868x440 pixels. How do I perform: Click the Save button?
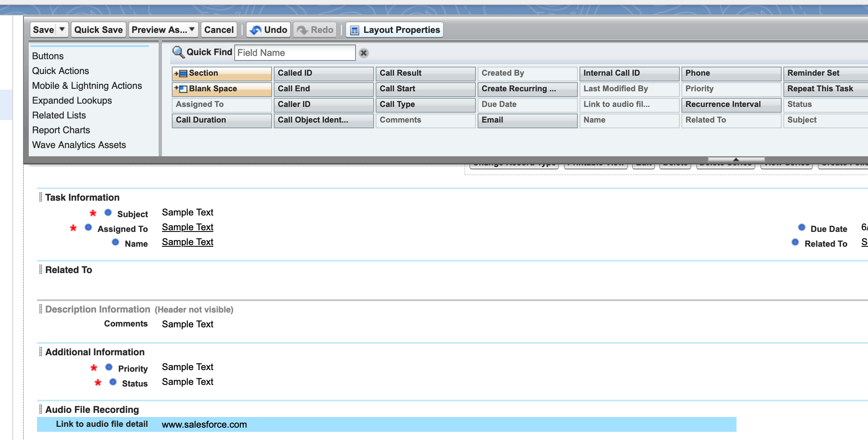(44, 30)
